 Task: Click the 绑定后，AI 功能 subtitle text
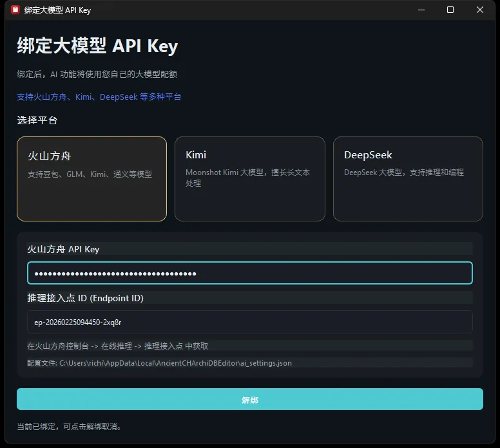click(97, 74)
